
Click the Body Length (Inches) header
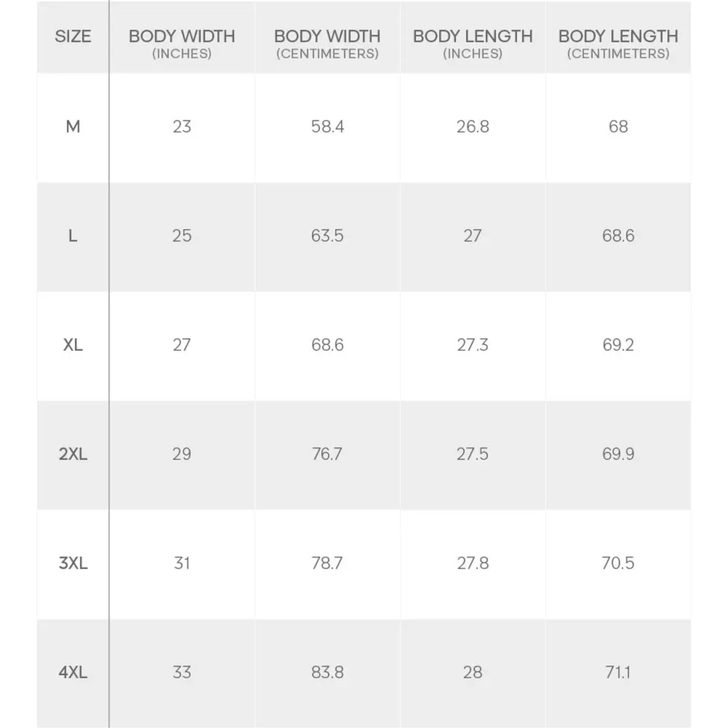pyautogui.click(x=473, y=44)
